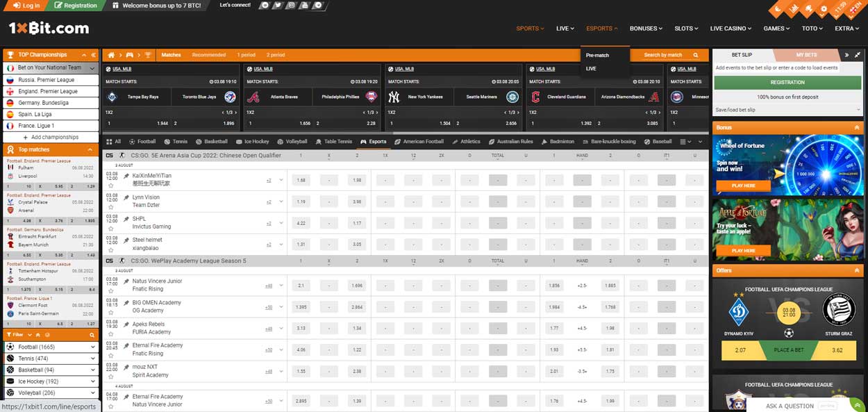Click Add championships link
Image resolution: width=868 pixels, height=412 pixels.
click(51, 138)
